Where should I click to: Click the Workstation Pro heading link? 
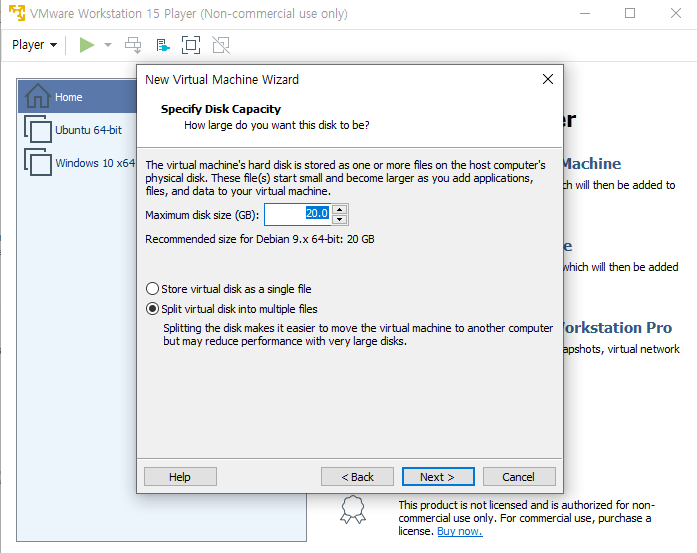tap(618, 328)
